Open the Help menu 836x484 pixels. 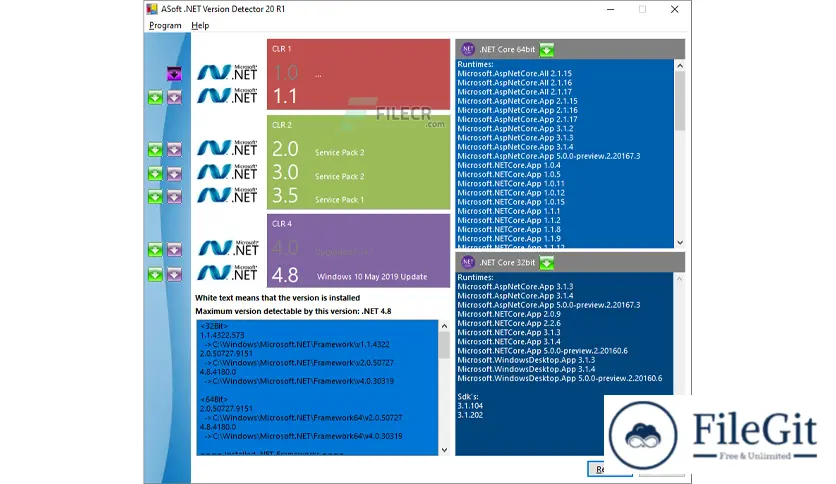click(200, 25)
